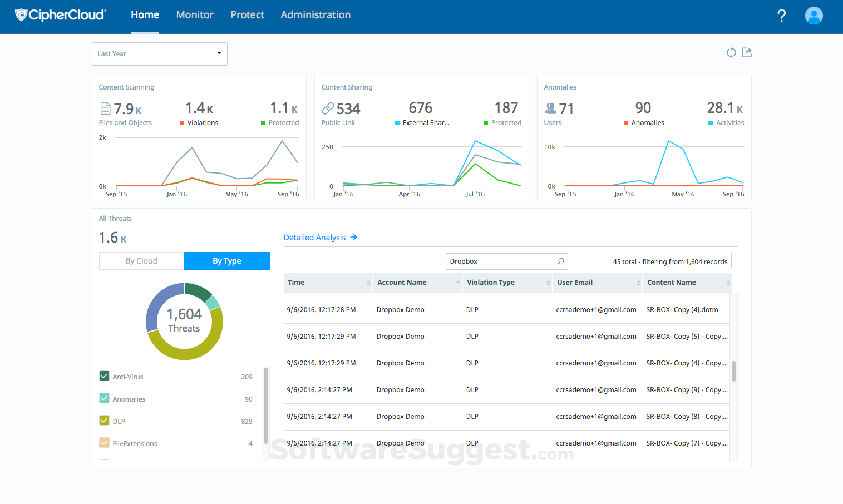Click the Public Link chain icon
The width and height of the screenshot is (843, 504).
click(328, 108)
